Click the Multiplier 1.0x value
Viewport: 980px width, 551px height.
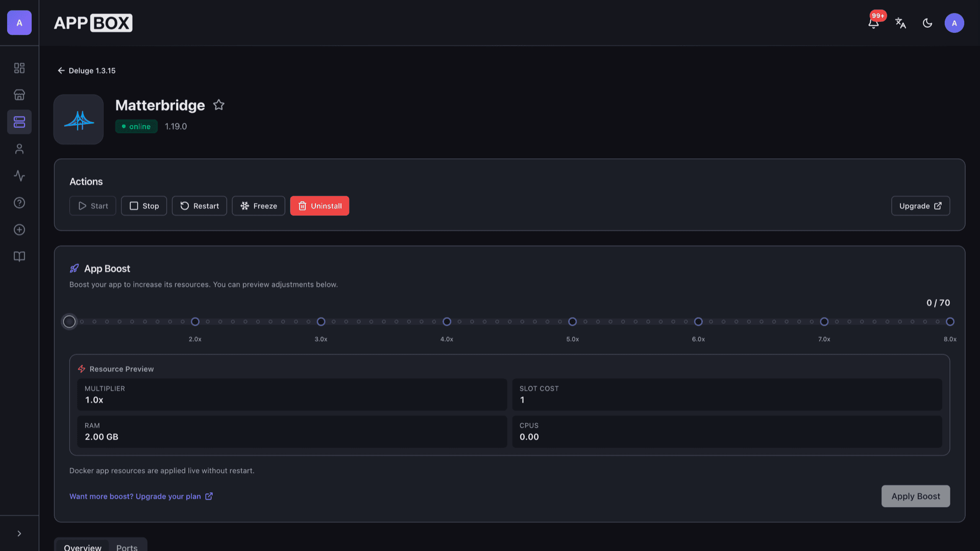tap(94, 400)
